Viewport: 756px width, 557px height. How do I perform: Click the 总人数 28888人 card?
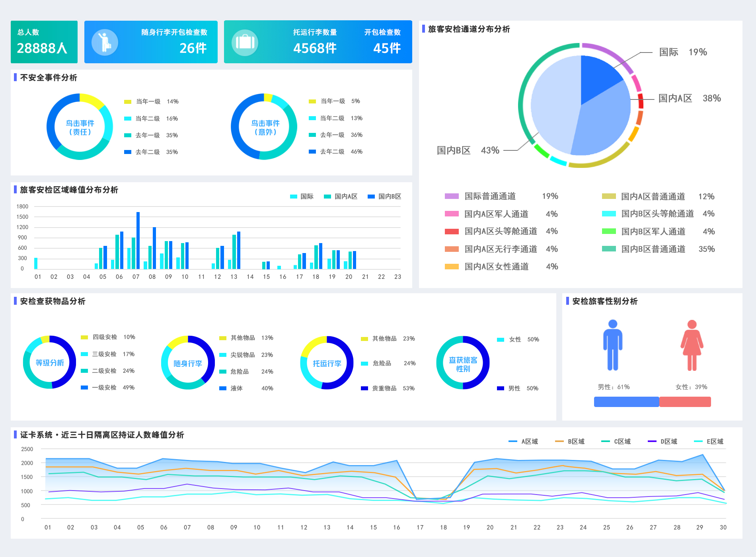click(44, 42)
